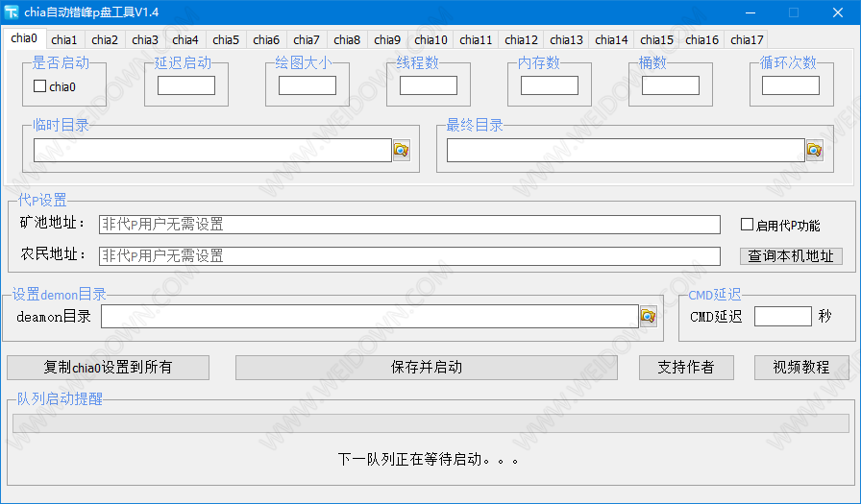861x504 pixels.
Task: Focus the 延迟启动 input box
Action: (186, 85)
